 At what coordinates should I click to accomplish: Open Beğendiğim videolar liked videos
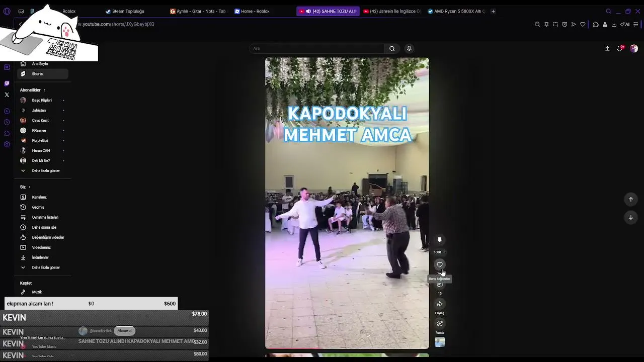[43, 237]
